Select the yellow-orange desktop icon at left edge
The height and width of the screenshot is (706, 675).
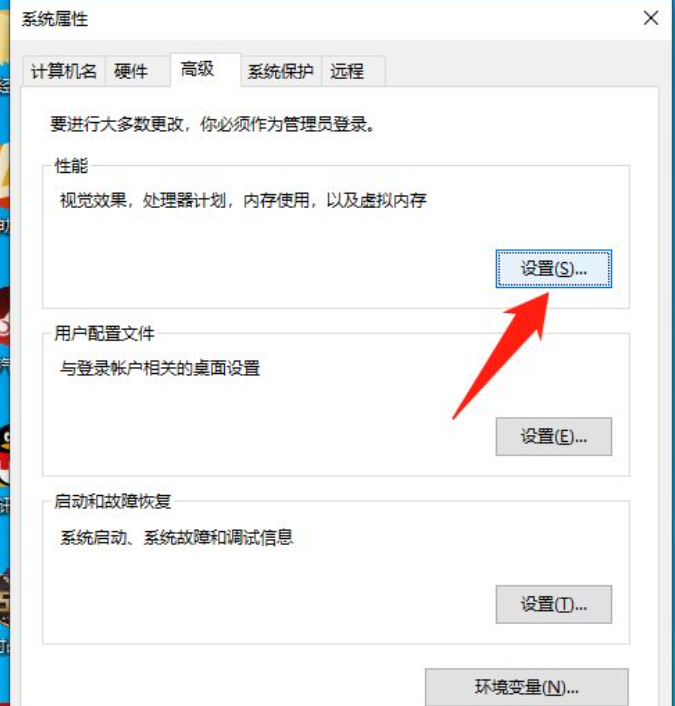[x=5, y=176]
